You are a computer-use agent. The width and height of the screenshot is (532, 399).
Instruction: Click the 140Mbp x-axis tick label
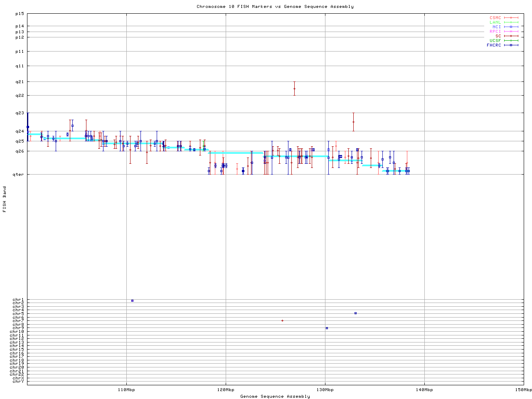click(x=424, y=390)
